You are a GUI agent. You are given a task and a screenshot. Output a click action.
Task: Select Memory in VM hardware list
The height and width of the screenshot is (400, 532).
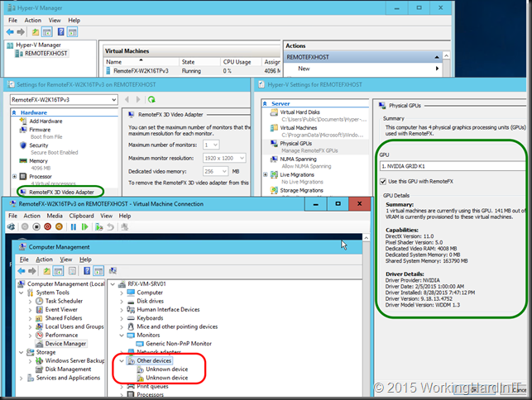tap(38, 161)
